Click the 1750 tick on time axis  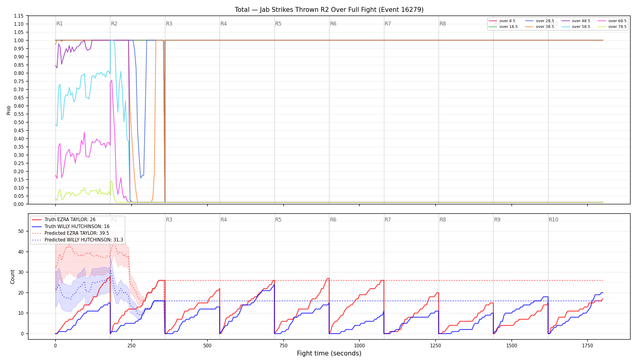click(x=588, y=345)
